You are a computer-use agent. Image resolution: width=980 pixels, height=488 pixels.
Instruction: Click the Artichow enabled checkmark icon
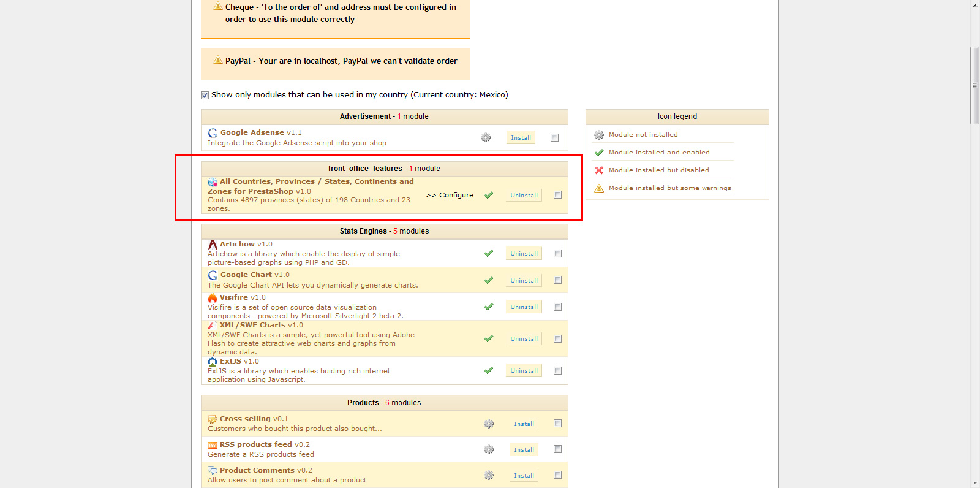point(489,253)
